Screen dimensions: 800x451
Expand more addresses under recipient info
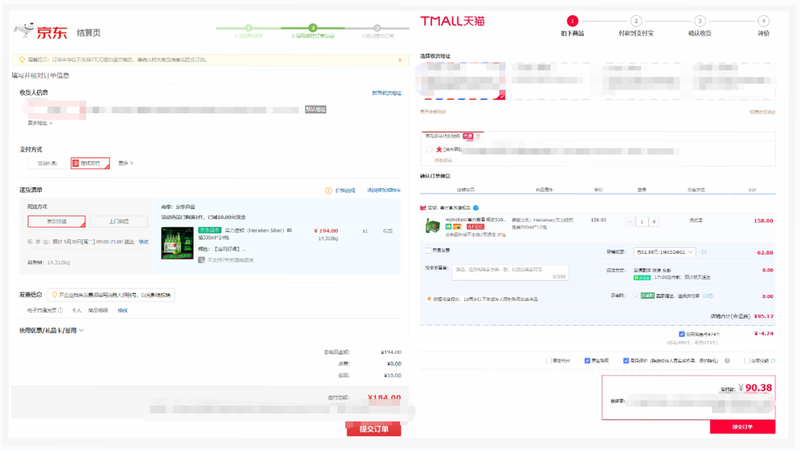(x=40, y=123)
